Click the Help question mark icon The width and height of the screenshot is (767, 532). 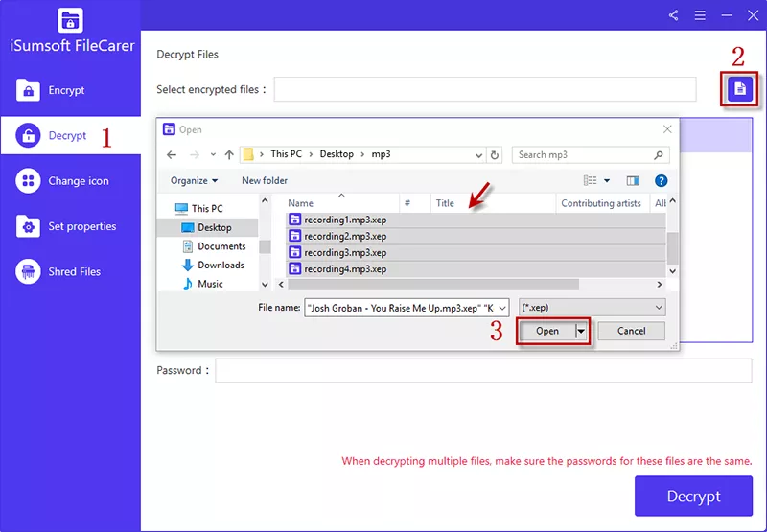660,180
